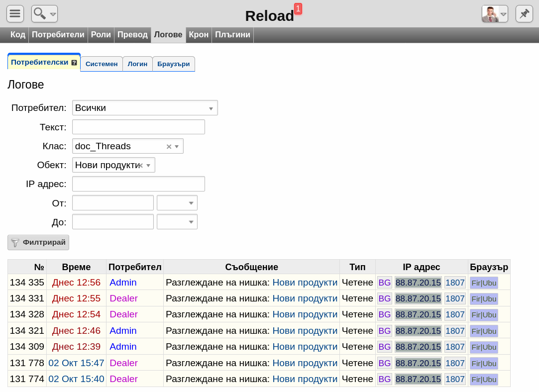Click help icon on Потребителски tab
Image resolution: width=539 pixels, height=392 pixels.
[74, 63]
